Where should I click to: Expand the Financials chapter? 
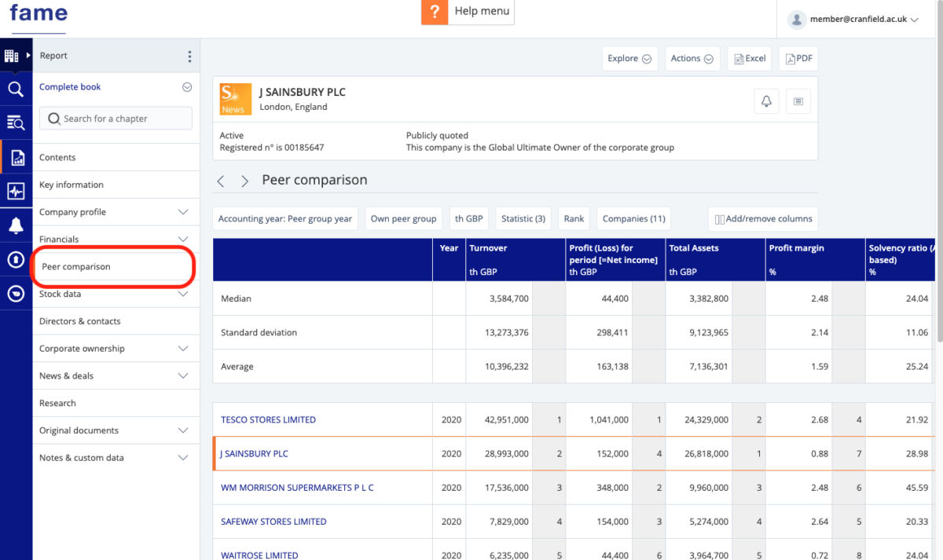(x=116, y=239)
